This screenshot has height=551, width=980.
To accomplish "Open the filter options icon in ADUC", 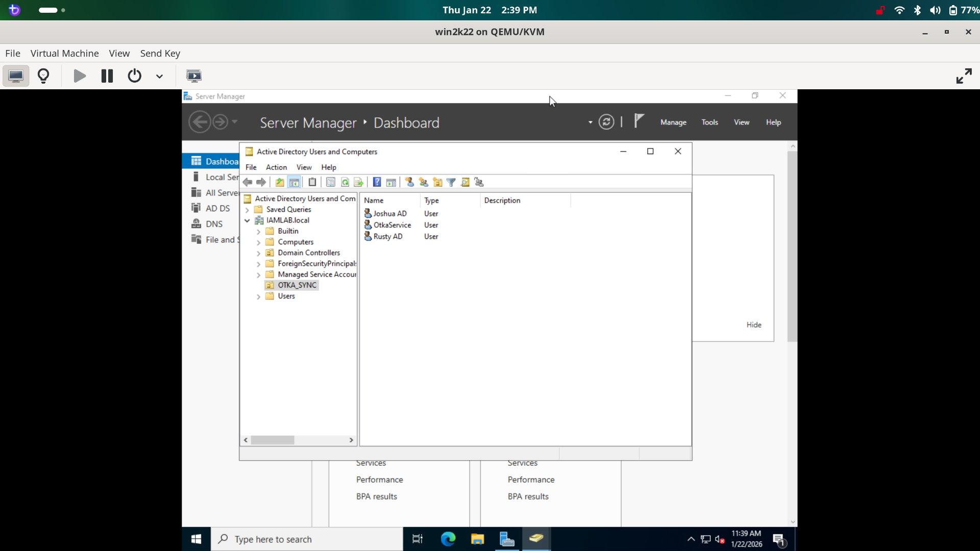I will [x=451, y=182].
